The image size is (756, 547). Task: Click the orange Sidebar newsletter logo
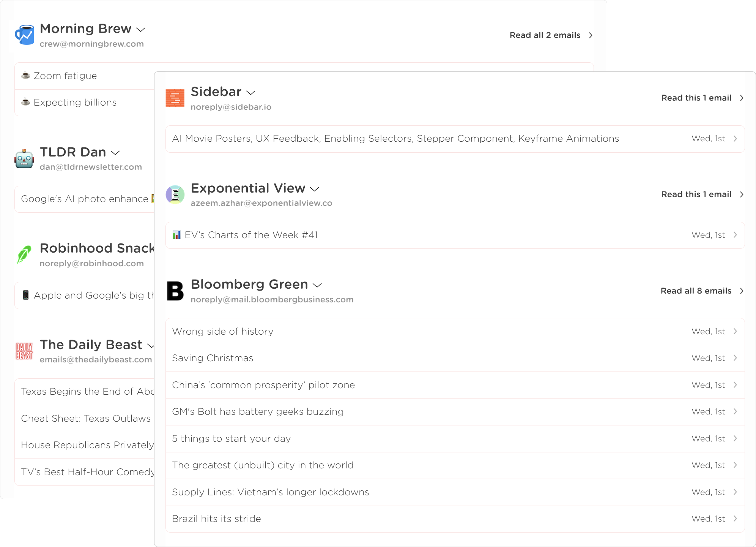coord(175,98)
